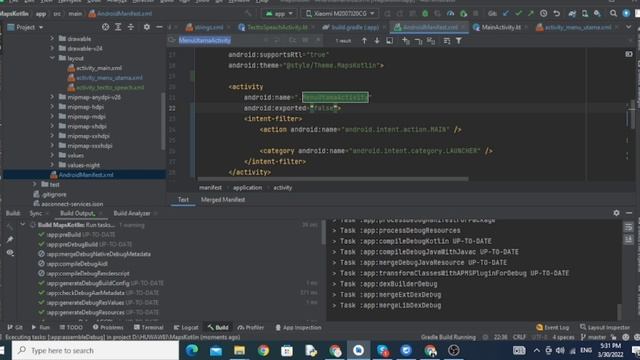This screenshot has height=360, width=640.
Task: Click the Git rollback undo icon
Action: tap(556, 13)
